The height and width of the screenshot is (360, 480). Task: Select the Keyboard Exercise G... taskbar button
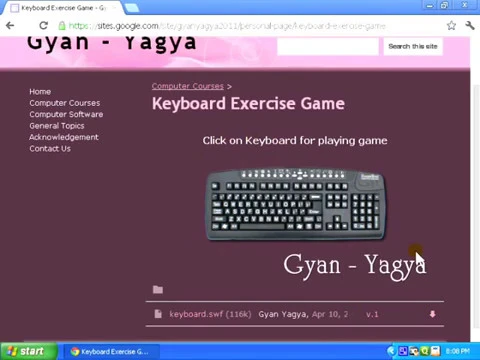click(111, 351)
